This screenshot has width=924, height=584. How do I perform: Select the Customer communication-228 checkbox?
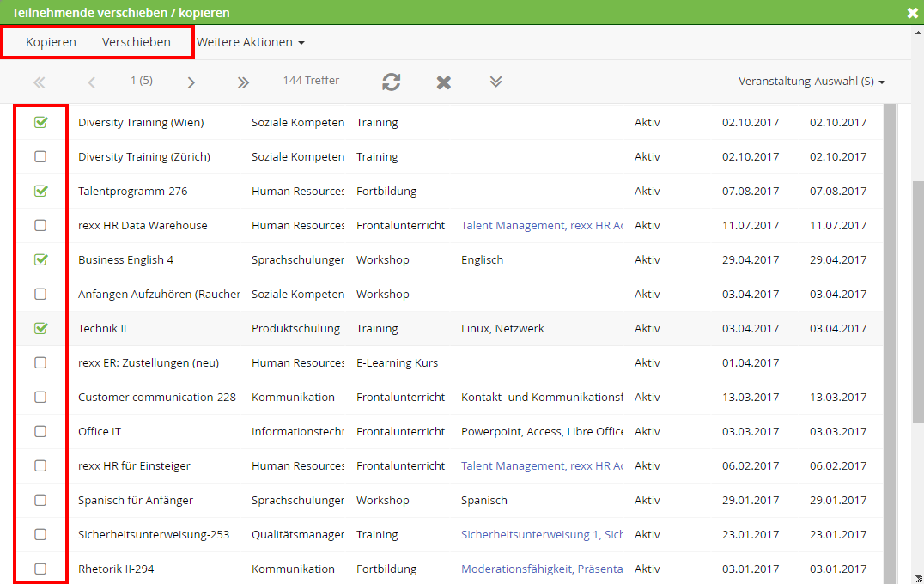click(40, 397)
